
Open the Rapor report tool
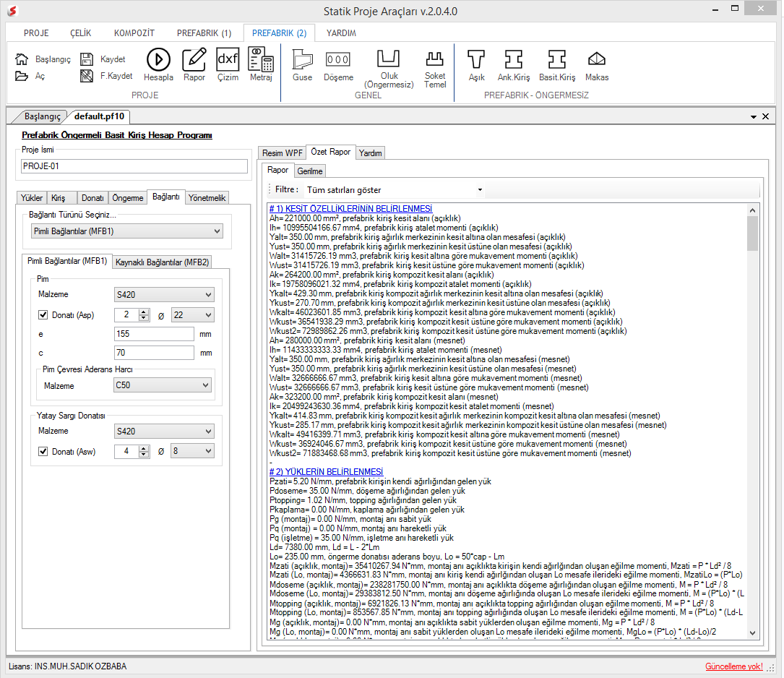(194, 59)
